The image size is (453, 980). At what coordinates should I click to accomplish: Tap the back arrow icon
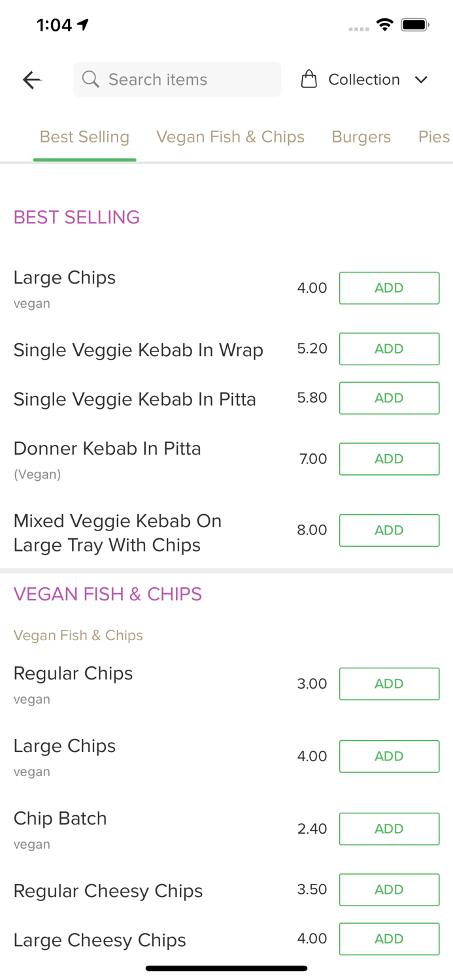31,80
